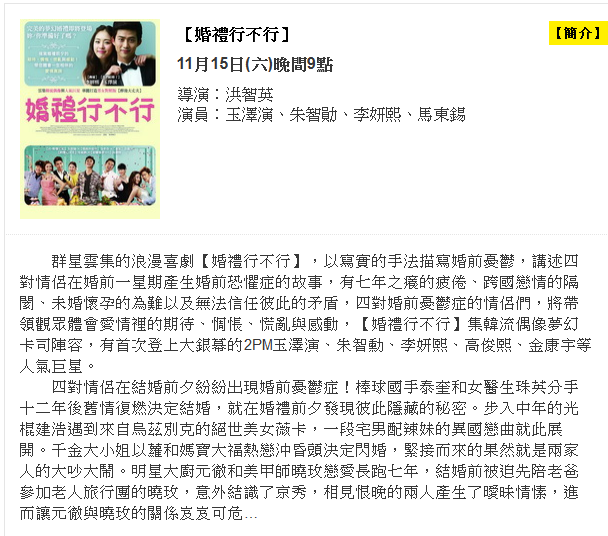Image resolution: width=608 pixels, height=536 pixels.
Task: Click the 導演 label
Action: [x=193, y=94]
